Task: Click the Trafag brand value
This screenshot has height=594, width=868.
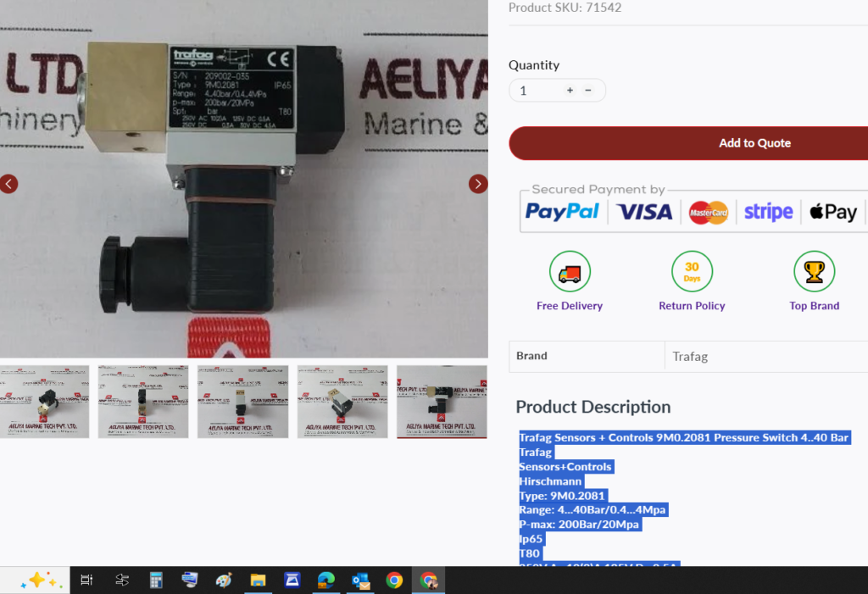Action: tap(689, 357)
